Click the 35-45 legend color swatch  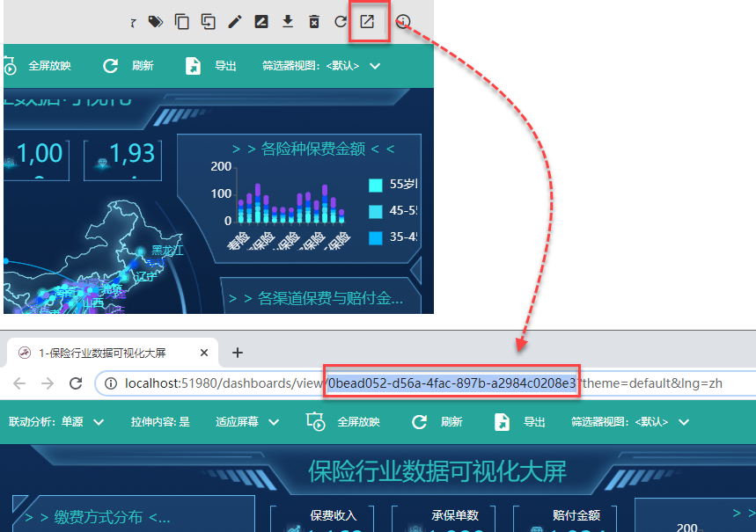pos(376,237)
